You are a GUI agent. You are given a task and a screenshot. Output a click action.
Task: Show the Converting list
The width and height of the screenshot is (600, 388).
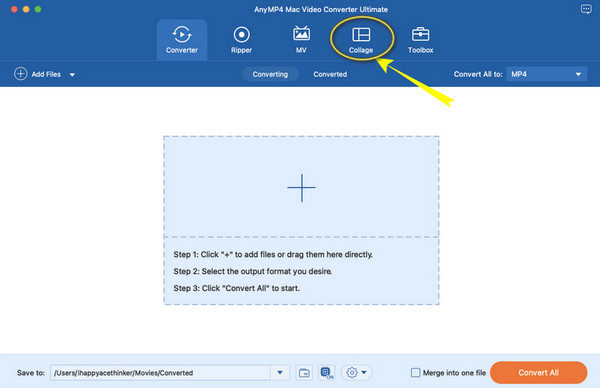pos(270,74)
